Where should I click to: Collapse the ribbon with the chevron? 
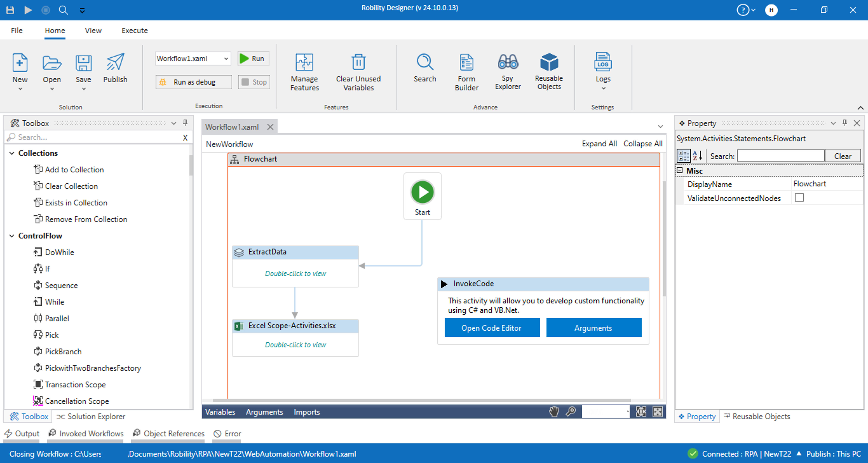pos(860,108)
